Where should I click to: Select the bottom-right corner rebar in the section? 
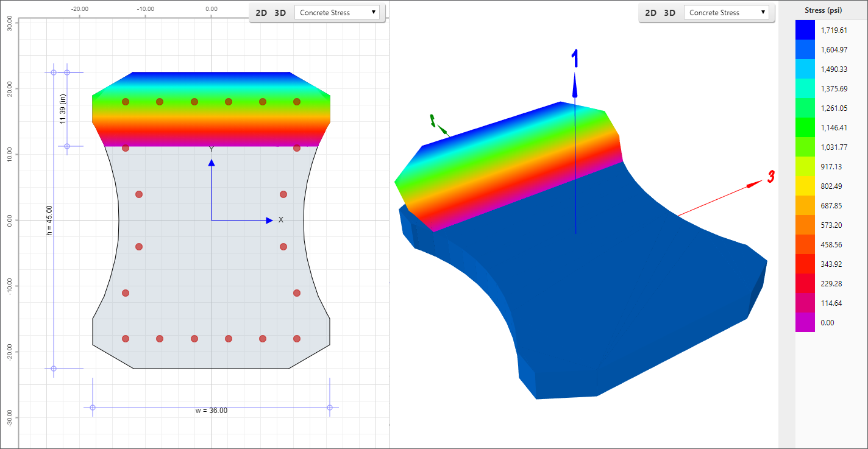coord(297,339)
